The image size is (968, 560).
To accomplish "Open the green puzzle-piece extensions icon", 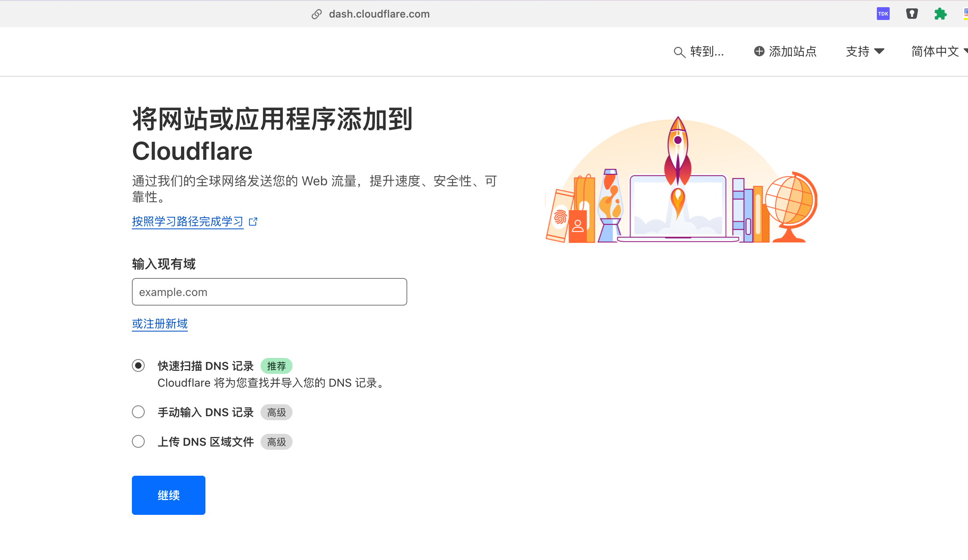I will pos(940,14).
